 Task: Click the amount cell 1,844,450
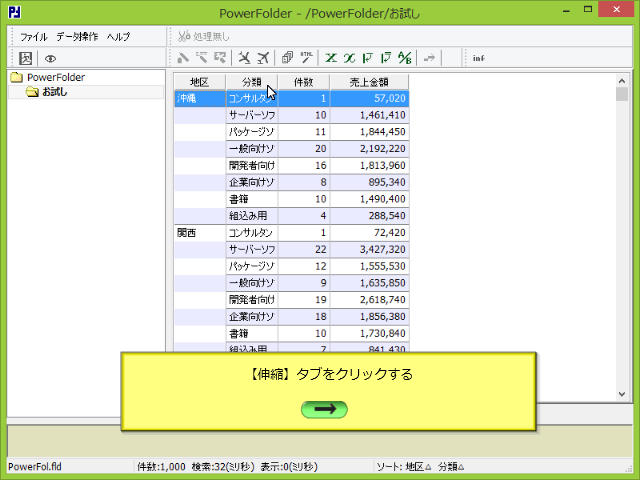coord(369,132)
